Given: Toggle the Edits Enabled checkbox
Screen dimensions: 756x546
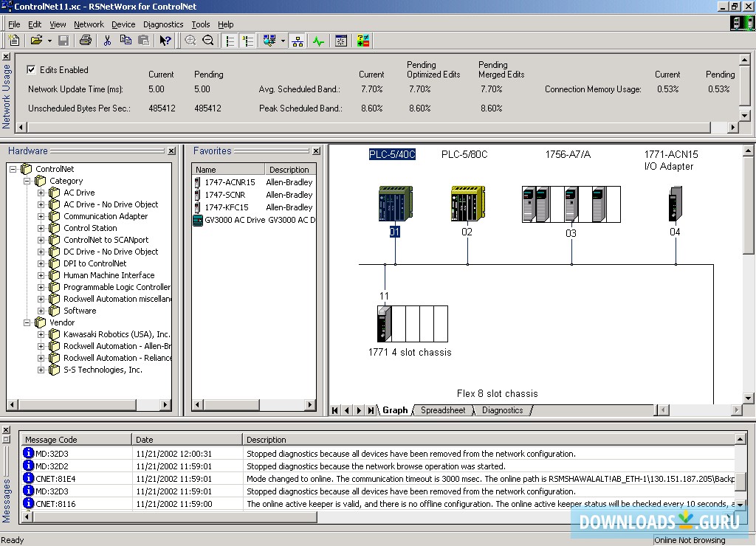Looking at the screenshot, I should [31, 70].
